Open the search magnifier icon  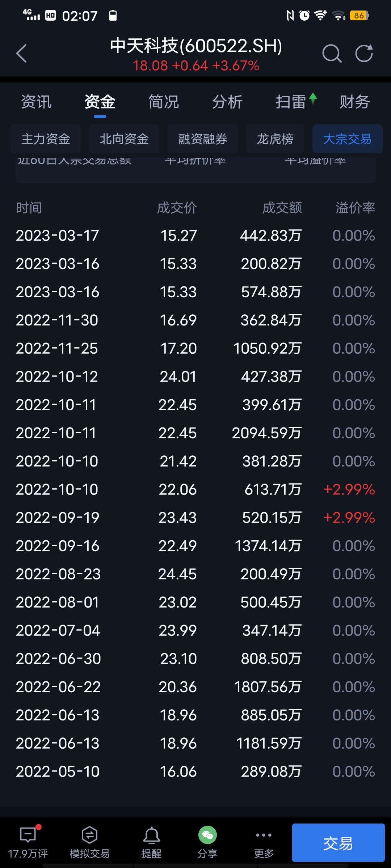click(x=332, y=54)
